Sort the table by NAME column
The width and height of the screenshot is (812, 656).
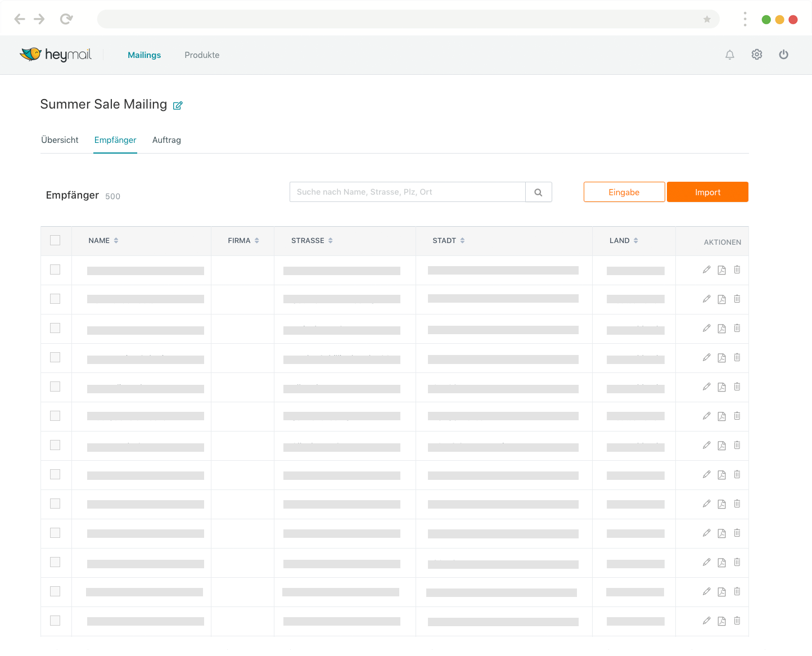click(116, 241)
